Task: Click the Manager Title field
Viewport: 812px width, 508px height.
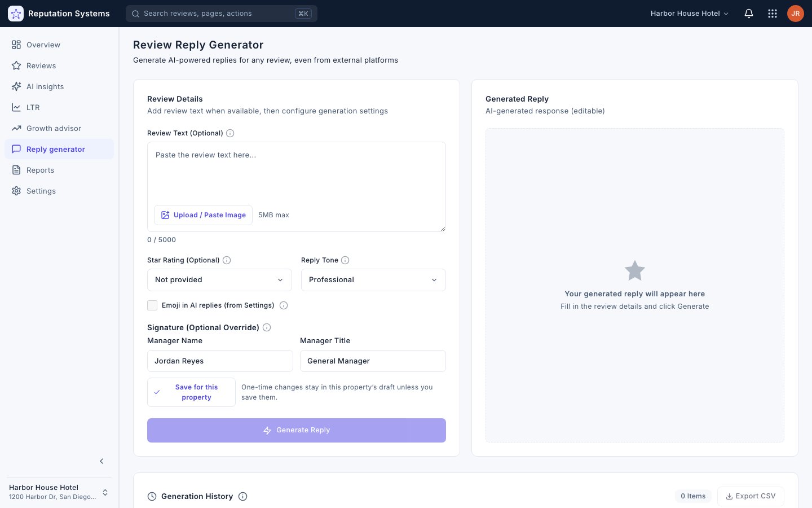Action: point(373,361)
